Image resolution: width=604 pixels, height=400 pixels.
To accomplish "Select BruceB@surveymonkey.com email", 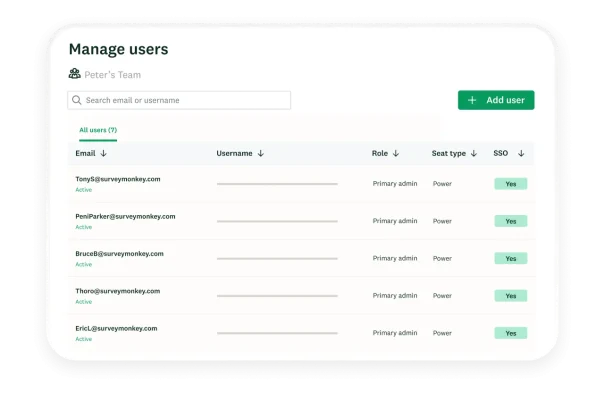I will 119,254.
